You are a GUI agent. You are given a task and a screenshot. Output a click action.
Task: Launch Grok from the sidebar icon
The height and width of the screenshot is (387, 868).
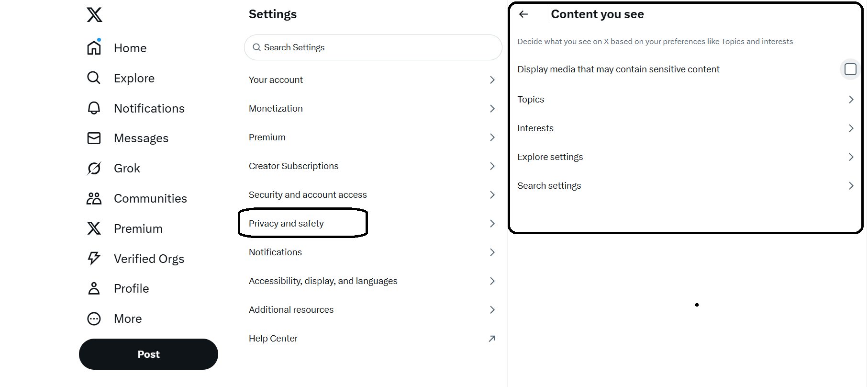94,168
